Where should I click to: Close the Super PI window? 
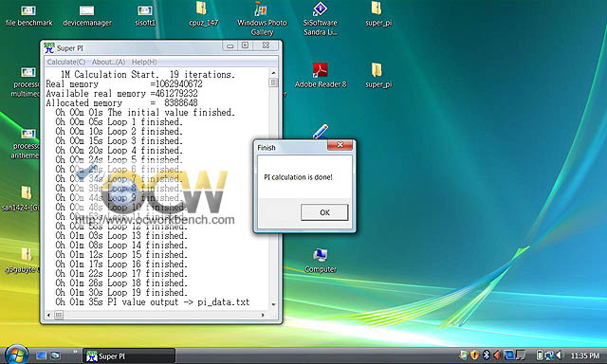(x=266, y=45)
